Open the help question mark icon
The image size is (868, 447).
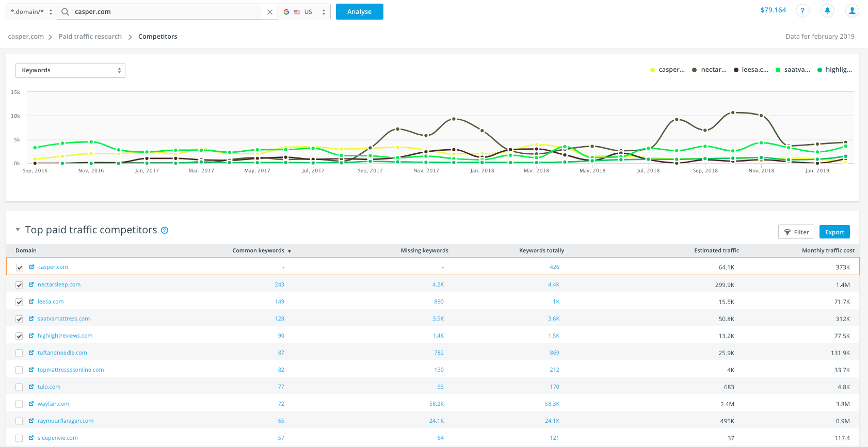point(802,10)
